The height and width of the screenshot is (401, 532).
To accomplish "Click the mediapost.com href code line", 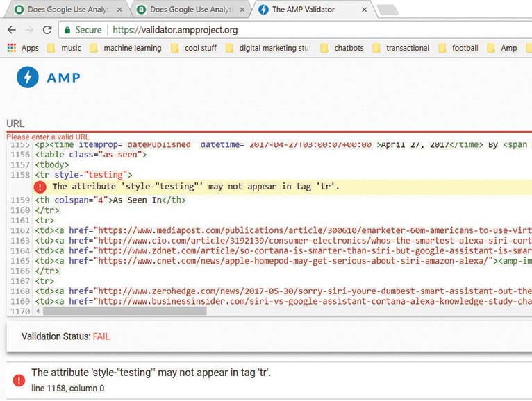I will 283,230.
